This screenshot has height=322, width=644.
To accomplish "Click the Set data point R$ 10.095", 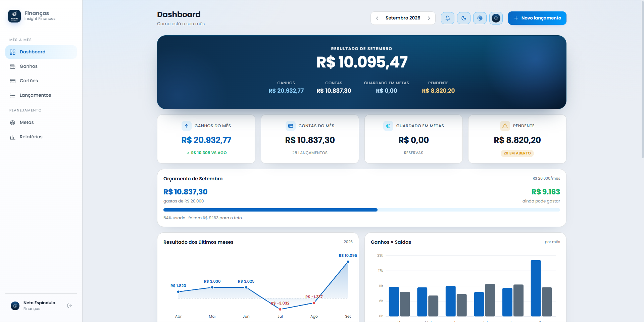I will point(348,262).
